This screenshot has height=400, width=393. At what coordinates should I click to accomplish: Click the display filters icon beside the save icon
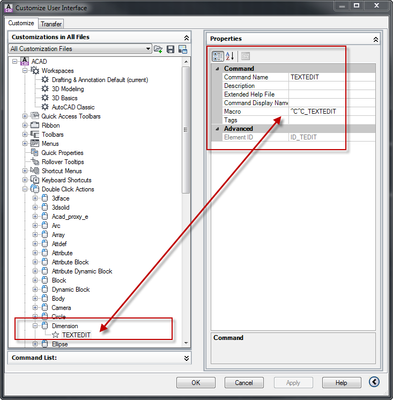point(183,49)
